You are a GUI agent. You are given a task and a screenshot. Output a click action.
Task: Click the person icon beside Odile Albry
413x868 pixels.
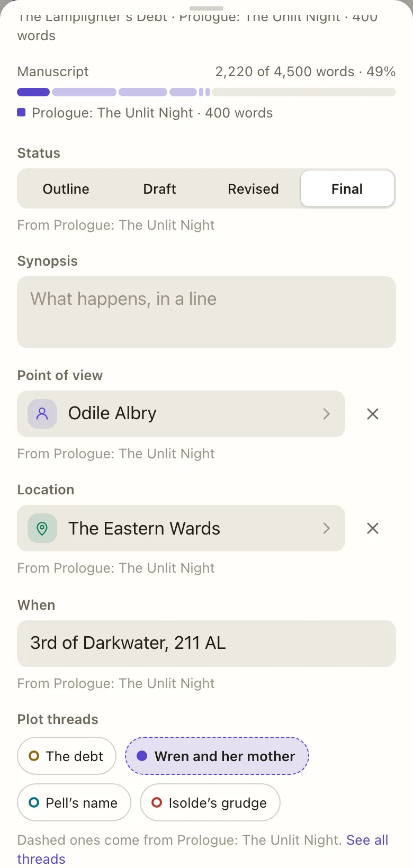(42, 413)
